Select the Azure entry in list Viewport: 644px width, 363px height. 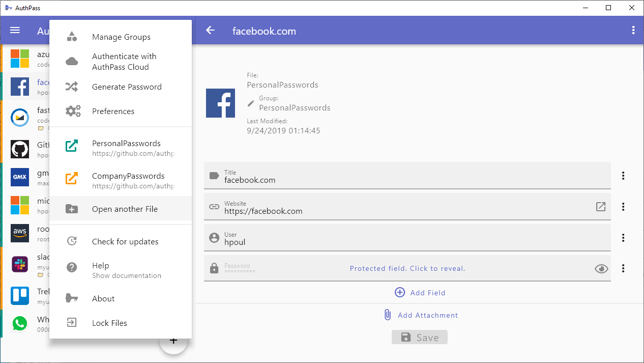(x=25, y=59)
